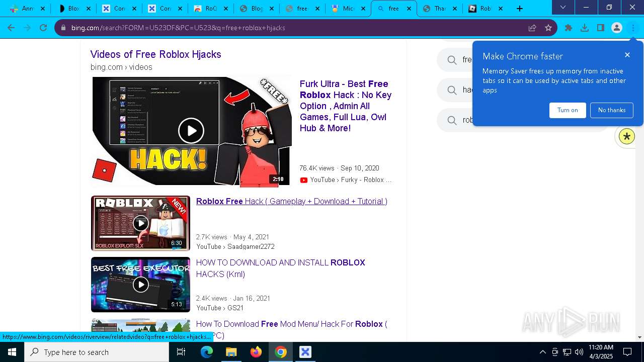Turn on Memory Saver
The width and height of the screenshot is (644, 362).
coord(568,110)
